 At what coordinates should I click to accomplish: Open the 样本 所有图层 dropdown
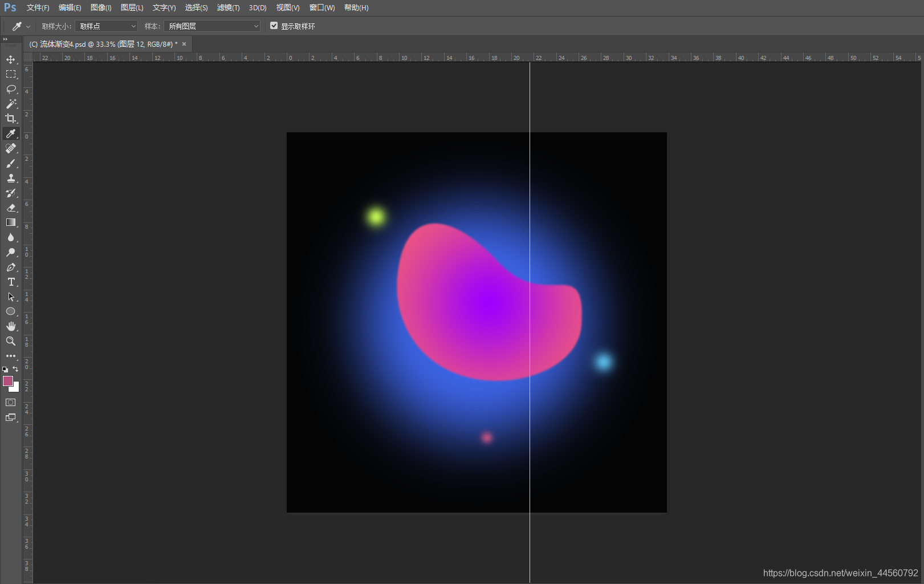(x=212, y=26)
